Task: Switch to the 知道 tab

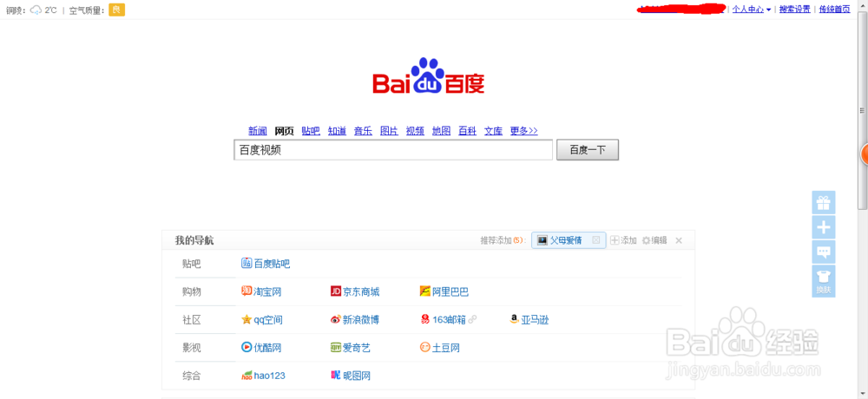Action: [337, 131]
